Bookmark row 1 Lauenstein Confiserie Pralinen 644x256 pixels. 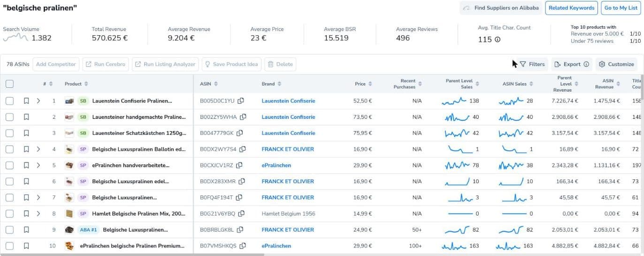point(26,101)
